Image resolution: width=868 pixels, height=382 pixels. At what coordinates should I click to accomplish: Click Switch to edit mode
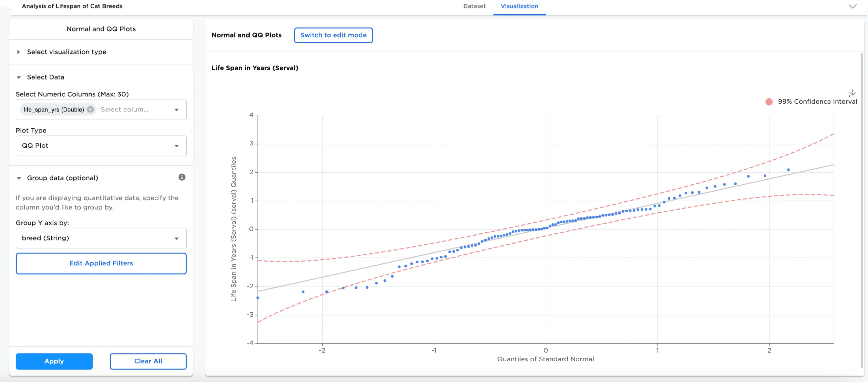tap(333, 35)
